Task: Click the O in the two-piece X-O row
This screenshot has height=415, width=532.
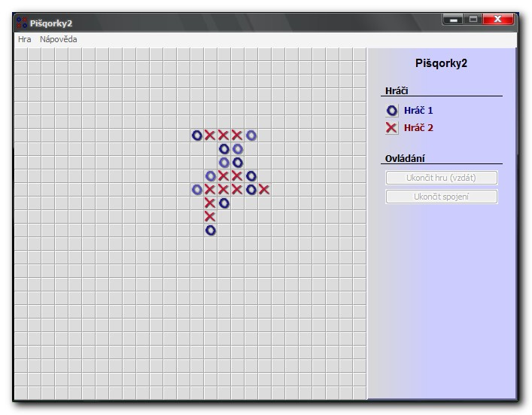Action: (224, 203)
